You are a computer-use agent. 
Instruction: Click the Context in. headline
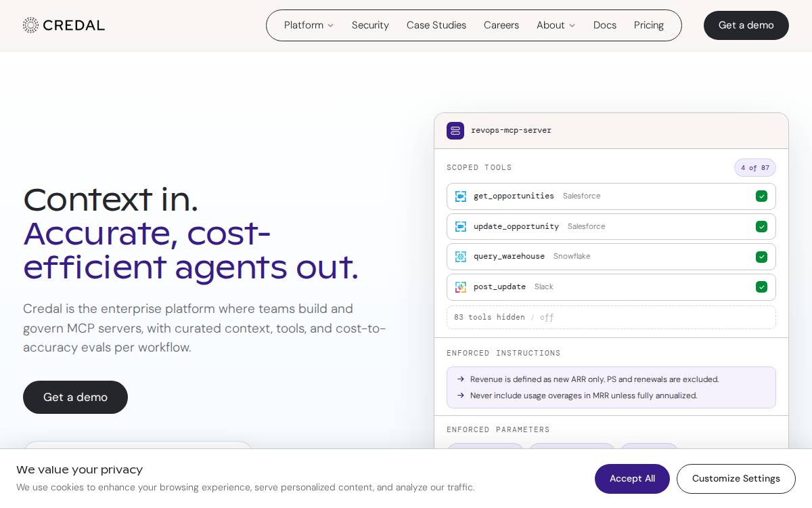pyautogui.click(x=110, y=200)
